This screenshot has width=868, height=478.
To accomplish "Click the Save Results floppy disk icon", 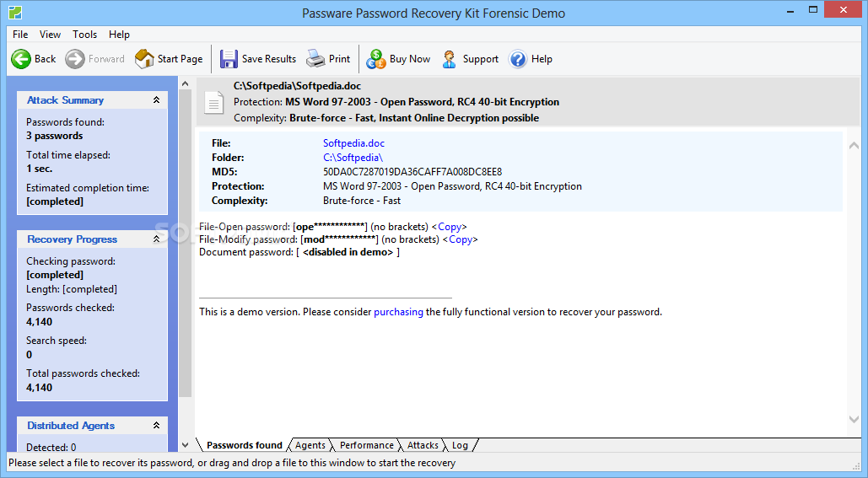I will [x=229, y=59].
